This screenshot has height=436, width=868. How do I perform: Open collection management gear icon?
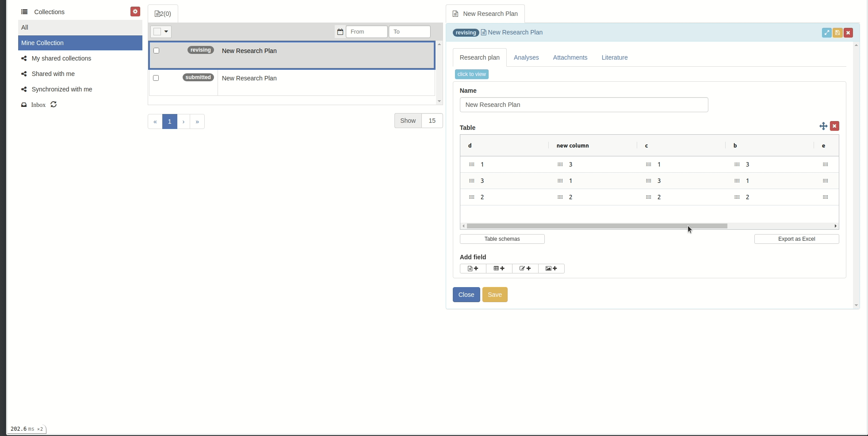[135, 11]
